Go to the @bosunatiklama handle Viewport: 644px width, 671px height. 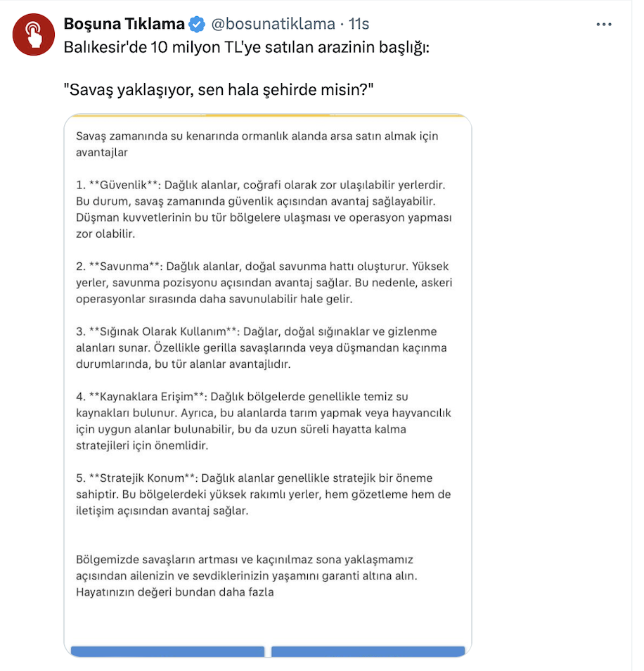273,24
